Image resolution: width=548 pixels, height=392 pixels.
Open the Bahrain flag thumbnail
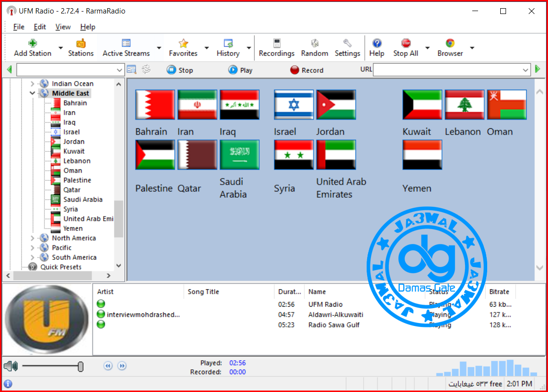click(155, 105)
